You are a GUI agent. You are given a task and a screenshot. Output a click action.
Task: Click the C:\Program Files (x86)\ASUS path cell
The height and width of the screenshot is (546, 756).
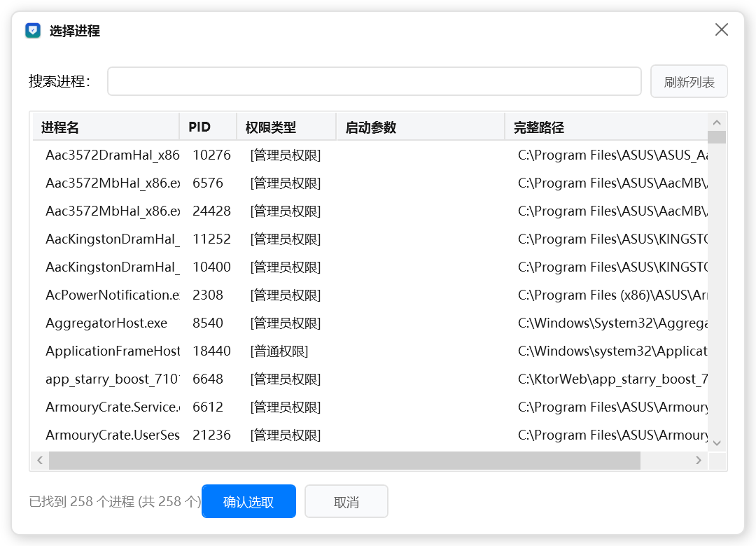click(612, 295)
